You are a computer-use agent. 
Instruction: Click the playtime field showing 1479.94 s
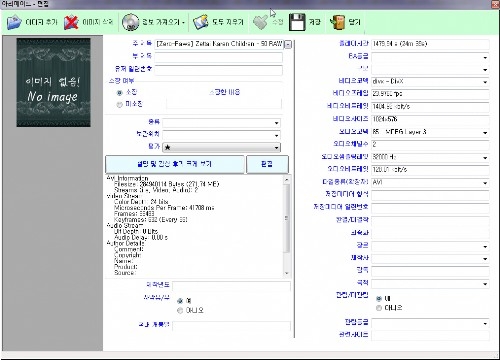click(x=430, y=44)
